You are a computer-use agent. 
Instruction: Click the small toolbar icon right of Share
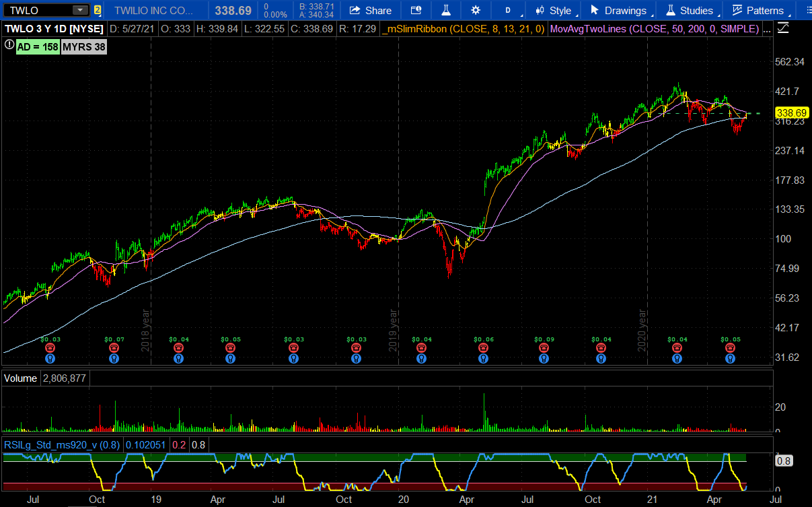pyautogui.click(x=416, y=10)
